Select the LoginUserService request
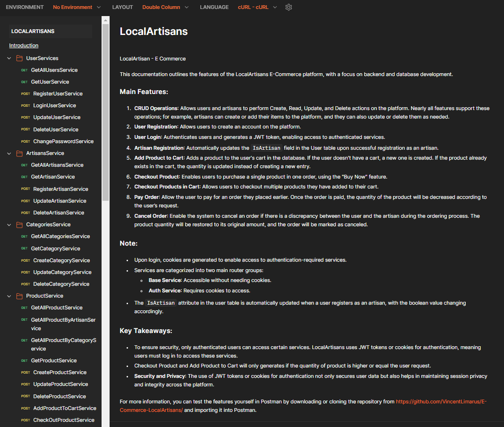Image resolution: width=504 pixels, height=427 pixels. tap(55, 105)
